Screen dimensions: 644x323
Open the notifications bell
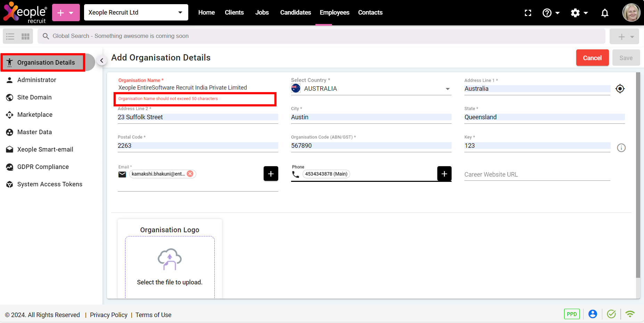click(x=605, y=13)
